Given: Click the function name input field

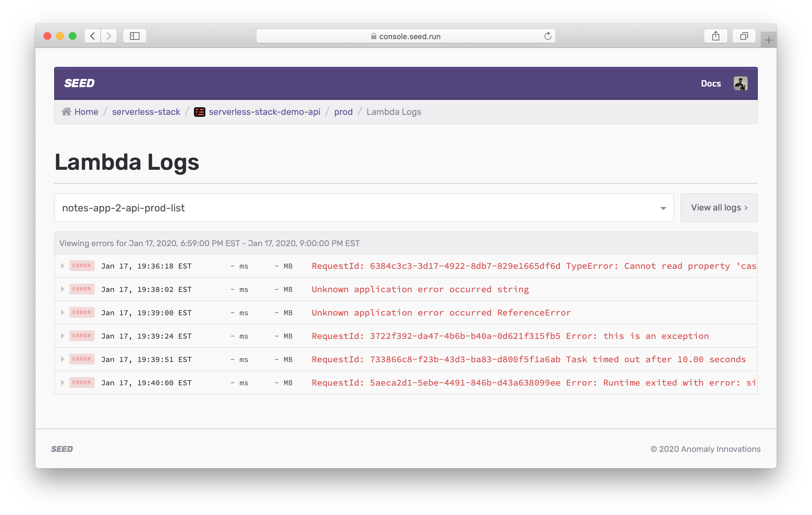Looking at the screenshot, I should pyautogui.click(x=364, y=207).
